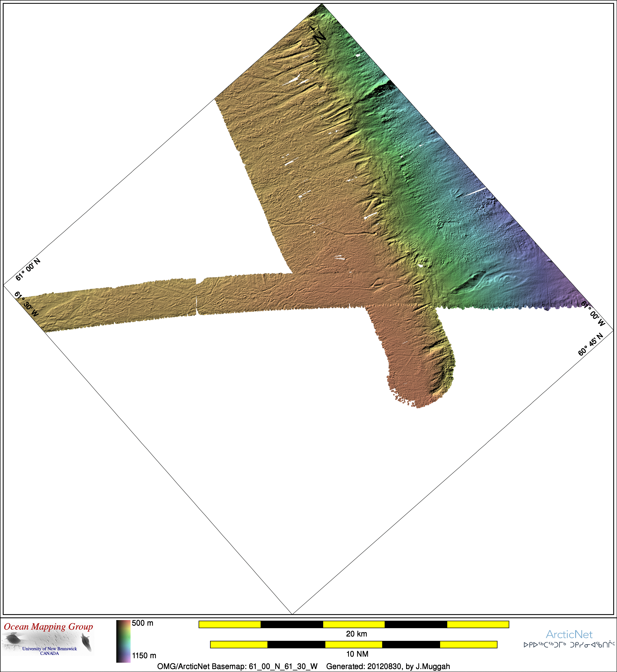Screen dimensions: 617x672
Task: Click the 20 km scale bar
Action: coord(354,624)
